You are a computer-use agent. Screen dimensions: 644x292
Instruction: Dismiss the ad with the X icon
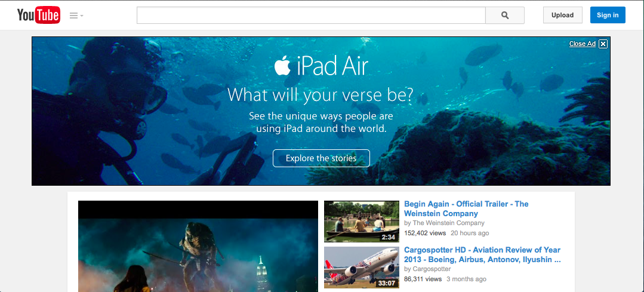[602, 44]
